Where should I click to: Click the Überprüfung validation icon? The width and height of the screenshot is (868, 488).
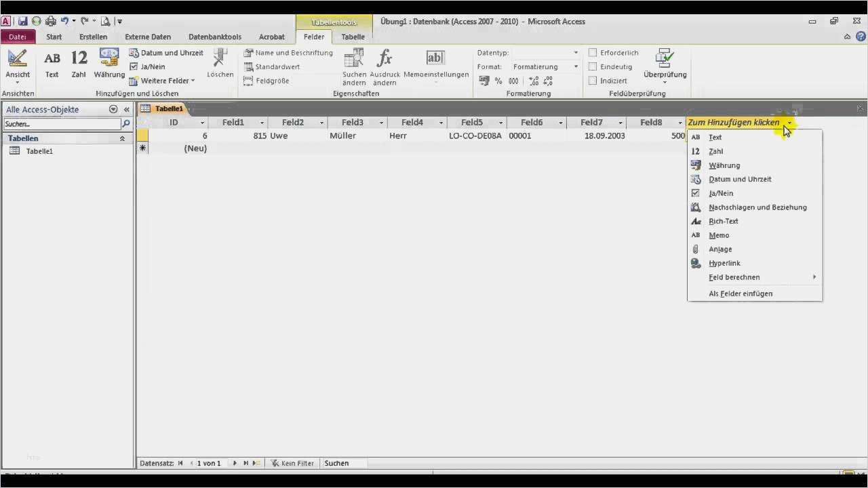pyautogui.click(x=665, y=60)
